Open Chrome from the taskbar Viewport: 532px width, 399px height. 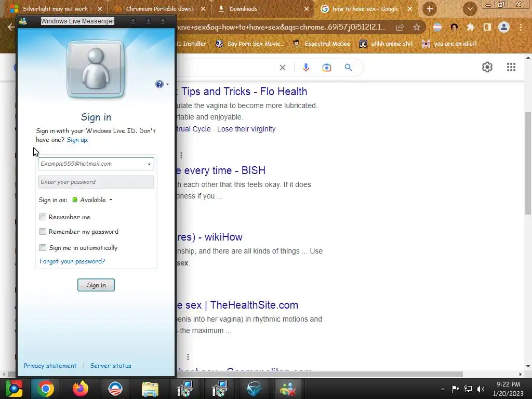tap(46, 389)
